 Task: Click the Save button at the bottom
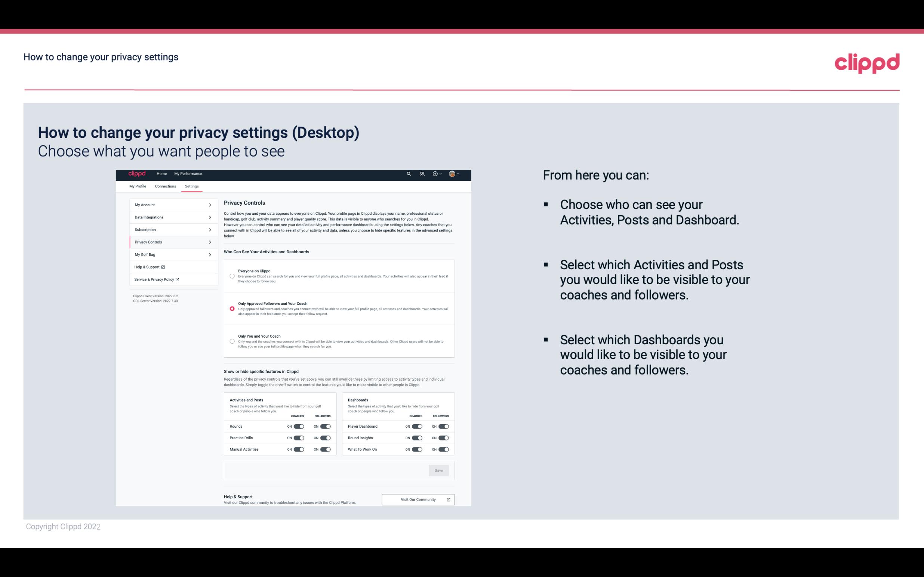click(438, 470)
